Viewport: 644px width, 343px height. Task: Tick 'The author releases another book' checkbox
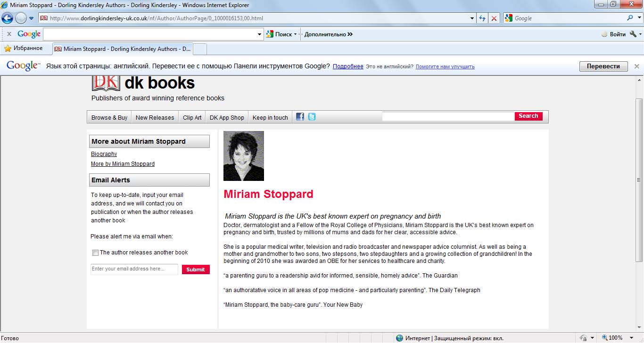[x=96, y=253]
